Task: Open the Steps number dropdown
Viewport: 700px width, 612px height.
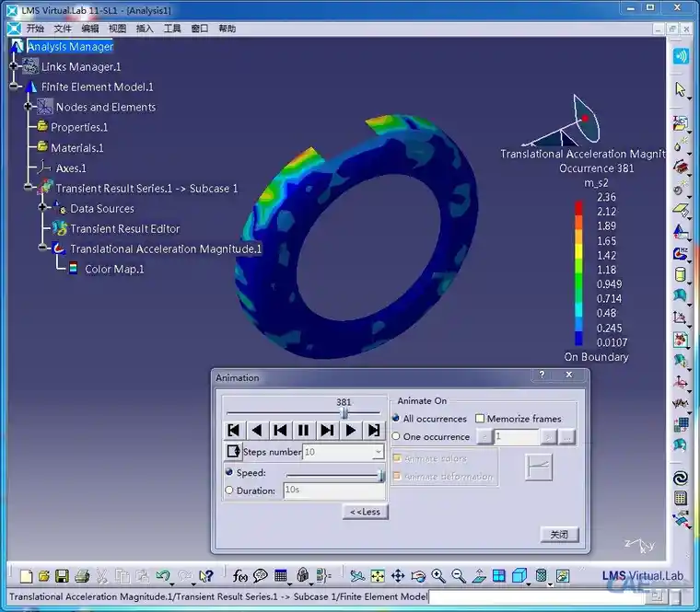Action: 379,452
